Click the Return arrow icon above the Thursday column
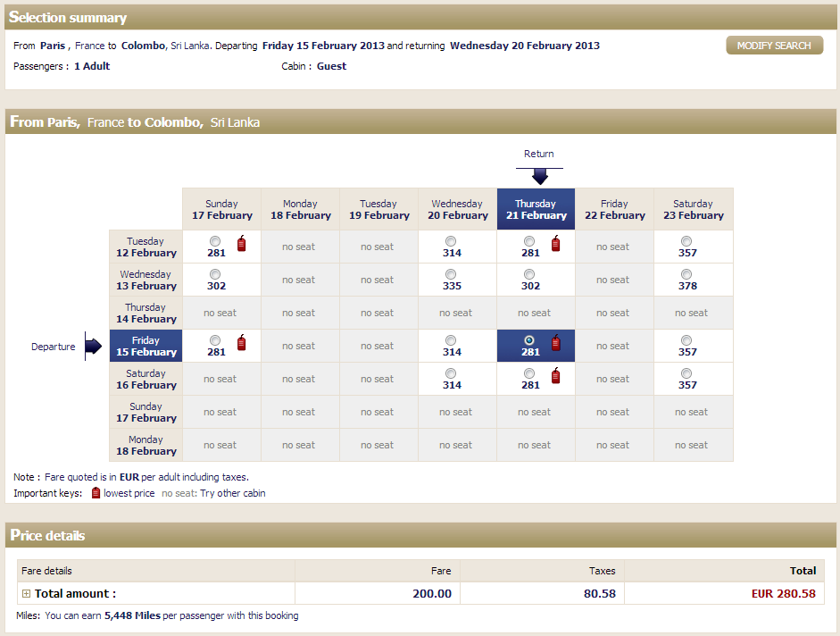This screenshot has height=636, width=840. coord(539,175)
